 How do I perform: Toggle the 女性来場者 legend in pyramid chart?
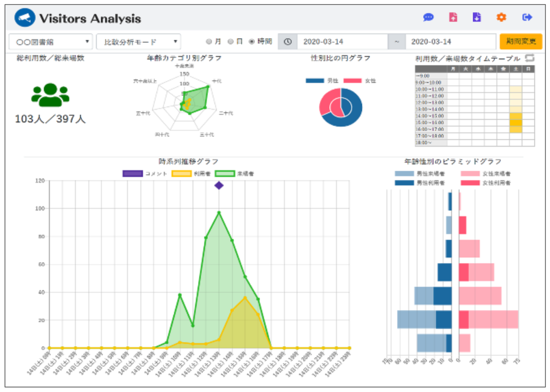485,174
